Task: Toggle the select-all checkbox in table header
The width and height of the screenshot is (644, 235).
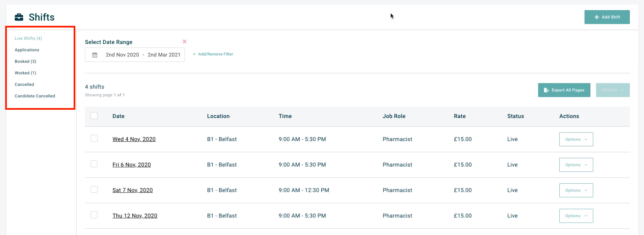Action: pos(94,116)
